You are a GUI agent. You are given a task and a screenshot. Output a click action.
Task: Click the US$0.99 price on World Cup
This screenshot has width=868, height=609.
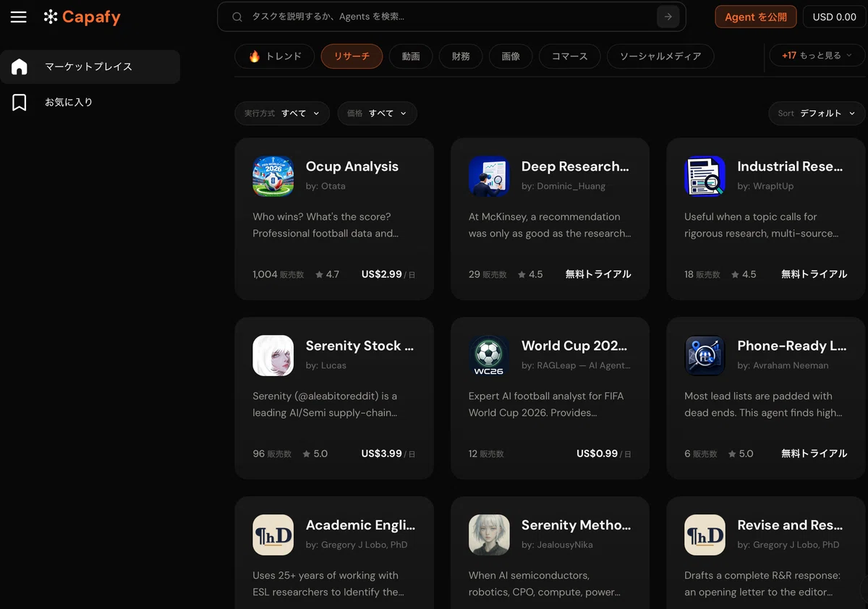tap(597, 453)
